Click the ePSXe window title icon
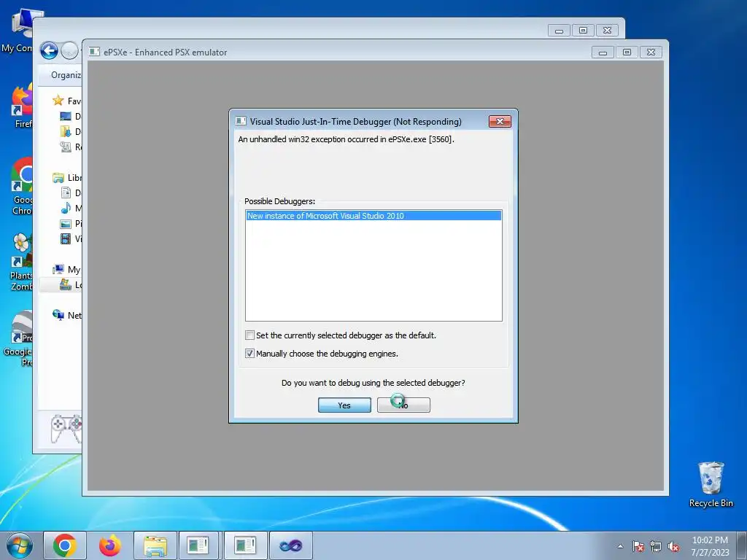747x560 pixels. (x=94, y=52)
